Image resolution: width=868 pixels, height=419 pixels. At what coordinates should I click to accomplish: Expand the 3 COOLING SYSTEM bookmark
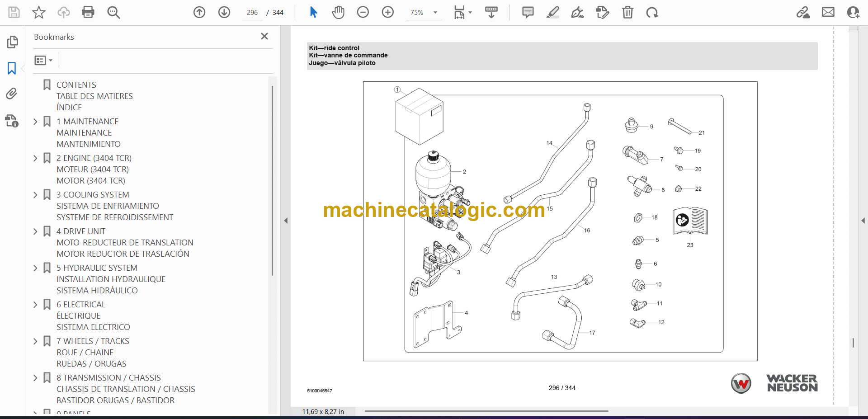click(35, 195)
